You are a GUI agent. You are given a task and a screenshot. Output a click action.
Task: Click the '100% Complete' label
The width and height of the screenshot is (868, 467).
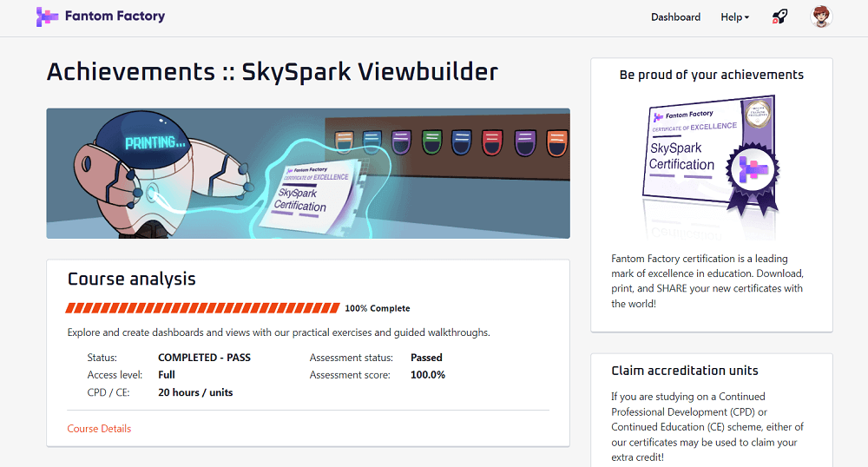coord(378,308)
